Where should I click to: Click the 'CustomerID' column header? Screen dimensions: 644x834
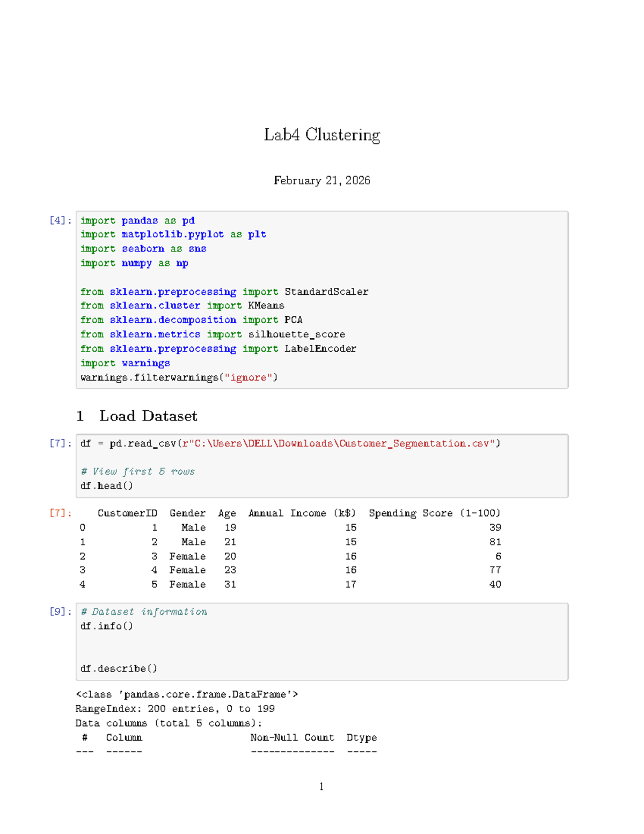128,513
